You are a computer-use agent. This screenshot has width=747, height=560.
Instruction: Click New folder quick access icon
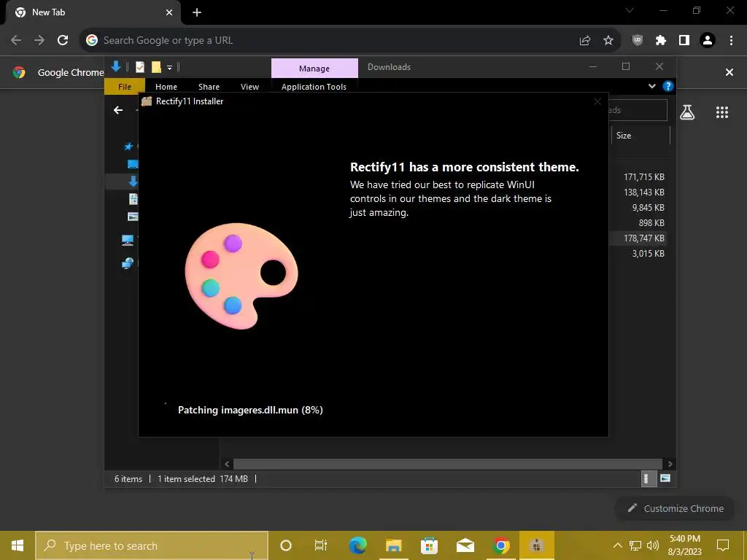click(156, 67)
